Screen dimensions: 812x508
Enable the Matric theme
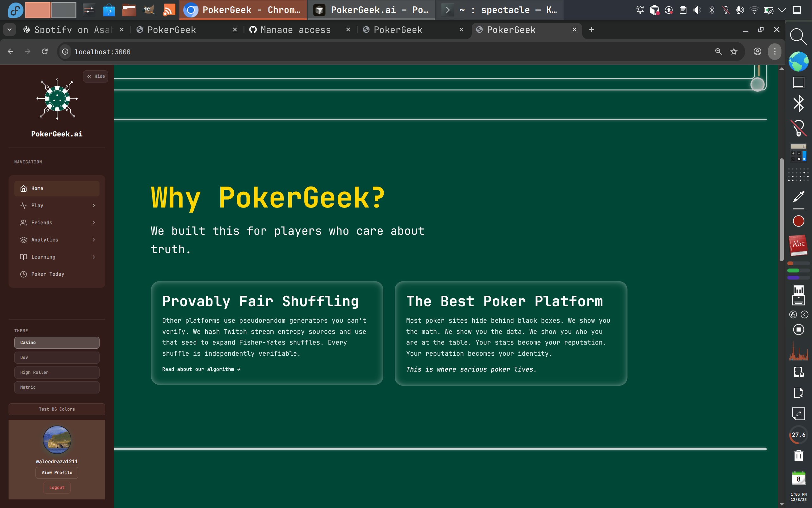57,387
